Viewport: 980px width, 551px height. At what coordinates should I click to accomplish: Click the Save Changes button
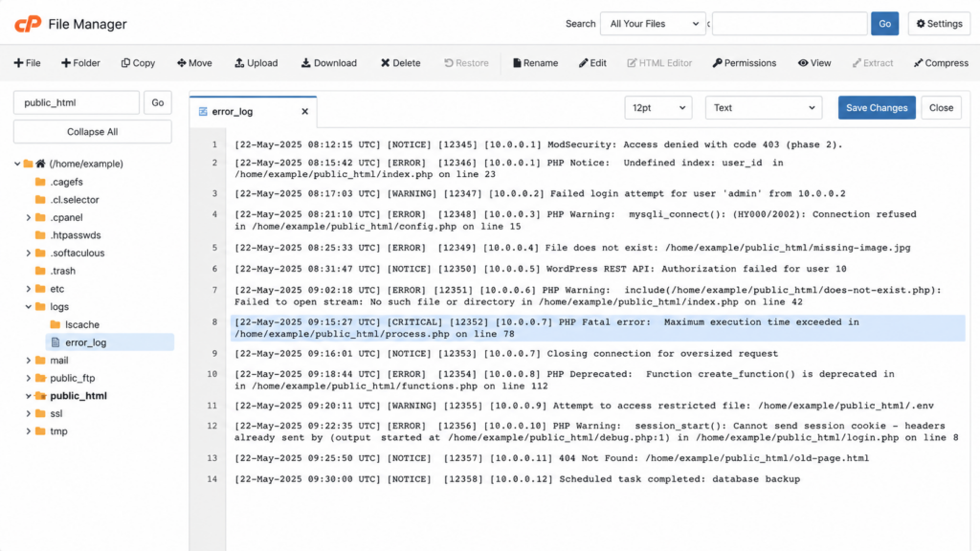pyautogui.click(x=877, y=107)
